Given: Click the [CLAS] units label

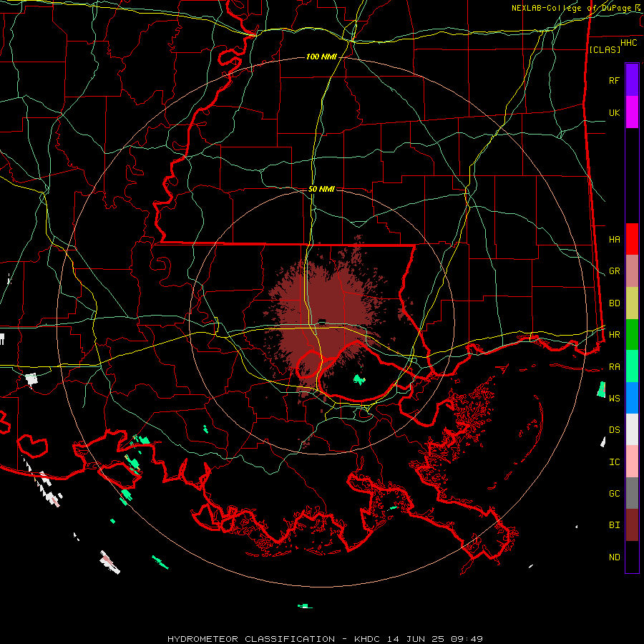Looking at the screenshot, I should [x=605, y=49].
